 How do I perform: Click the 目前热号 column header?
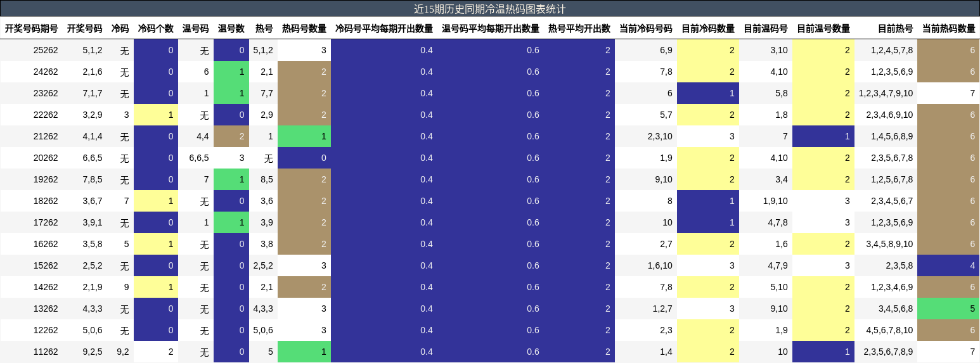(x=896, y=29)
